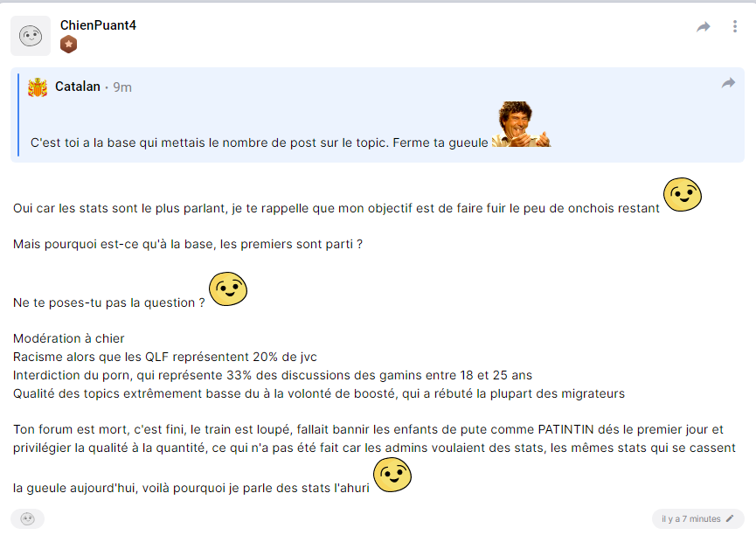Click the 'il y a 7 minutes' timestamp
Image resolution: width=756 pixels, height=535 pixels.
pyautogui.click(x=691, y=519)
